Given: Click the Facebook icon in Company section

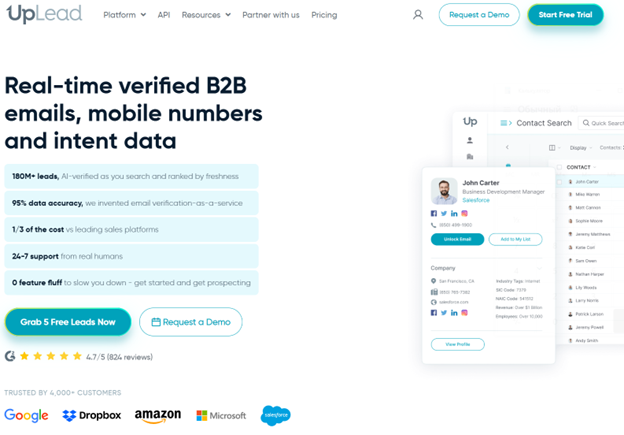Looking at the screenshot, I should click(434, 313).
